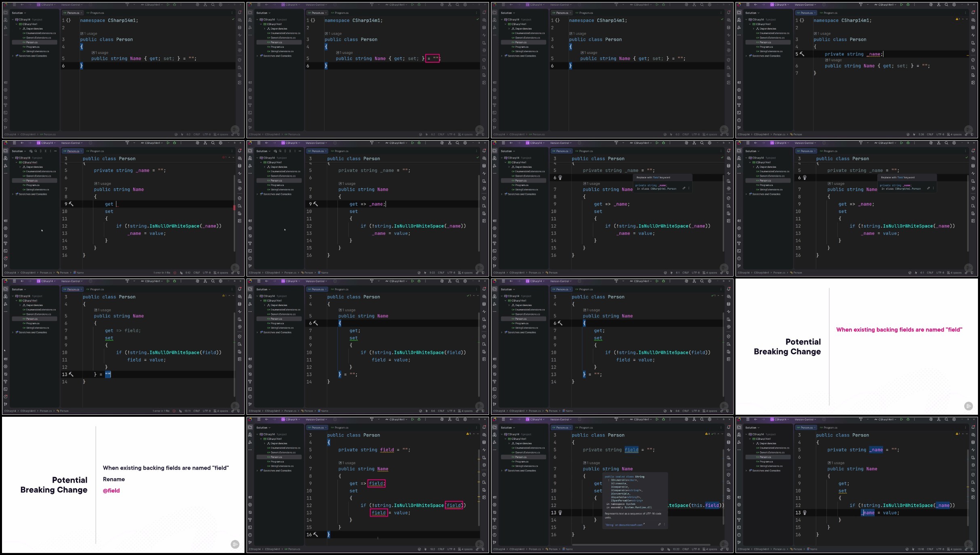Click CRLF line separator in 7-line frame status bar
The width and height of the screenshot is (980, 555).
[930, 134]
